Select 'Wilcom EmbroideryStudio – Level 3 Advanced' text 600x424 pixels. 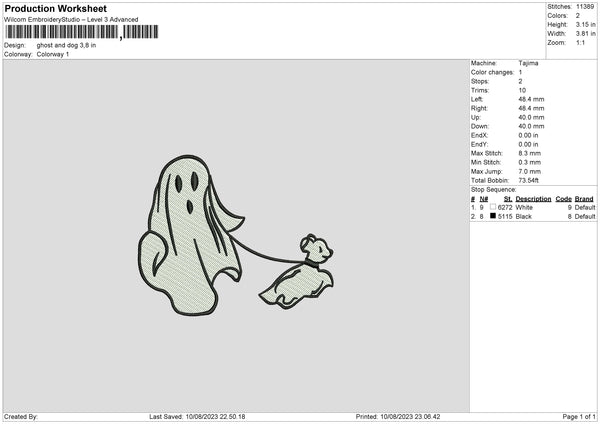coord(71,20)
